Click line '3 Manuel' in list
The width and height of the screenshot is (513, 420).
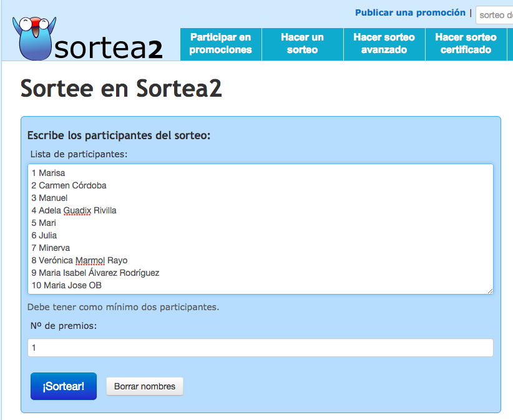[x=49, y=198]
